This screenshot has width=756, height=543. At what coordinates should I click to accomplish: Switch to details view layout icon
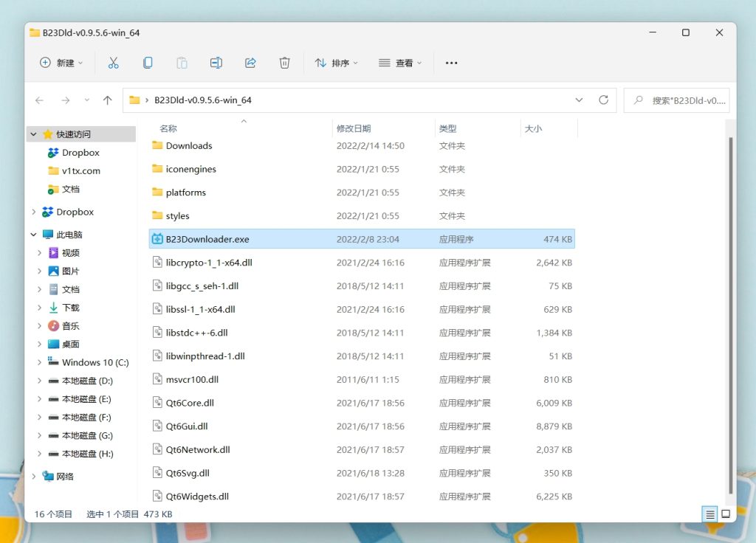(709, 514)
